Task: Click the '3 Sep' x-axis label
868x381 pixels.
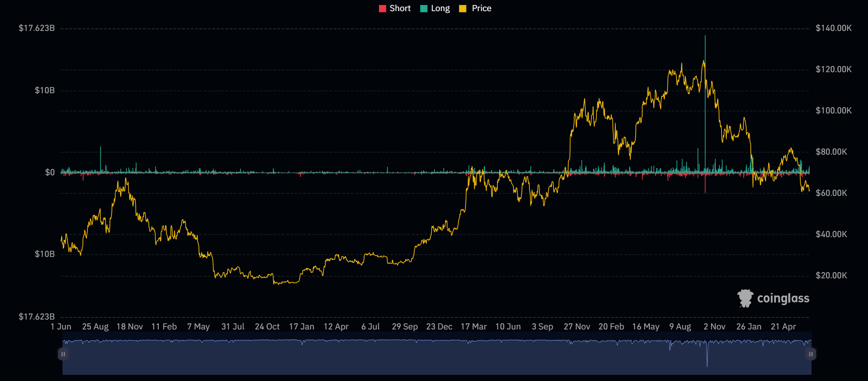Action: pyautogui.click(x=542, y=327)
